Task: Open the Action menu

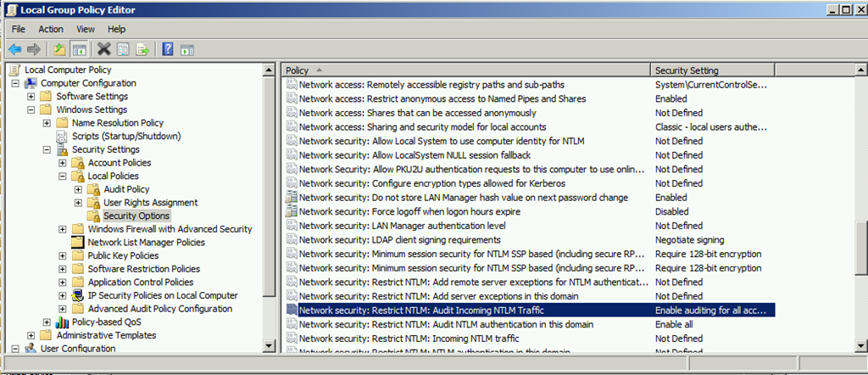Action: 51,29
